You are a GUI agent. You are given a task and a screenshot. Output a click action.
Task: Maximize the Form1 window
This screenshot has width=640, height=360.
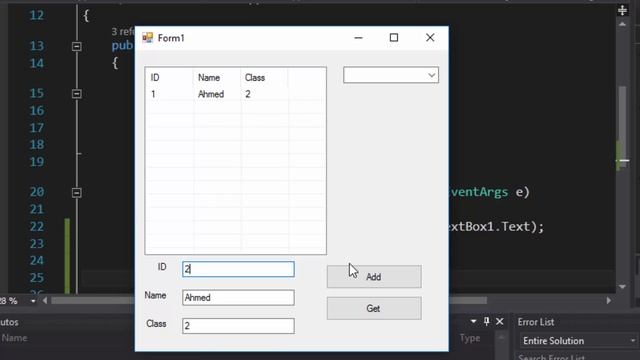coord(394,38)
